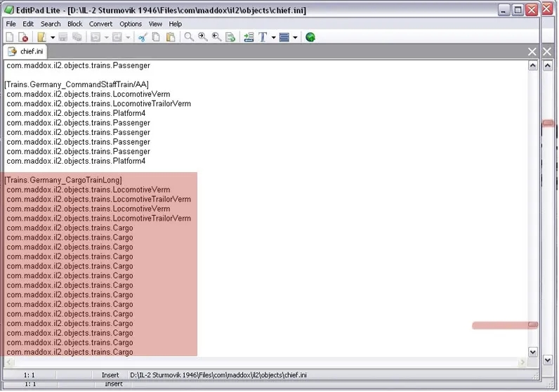Click the background window's scrollbar up arrow
The width and height of the screenshot is (559, 392).
tap(548, 65)
